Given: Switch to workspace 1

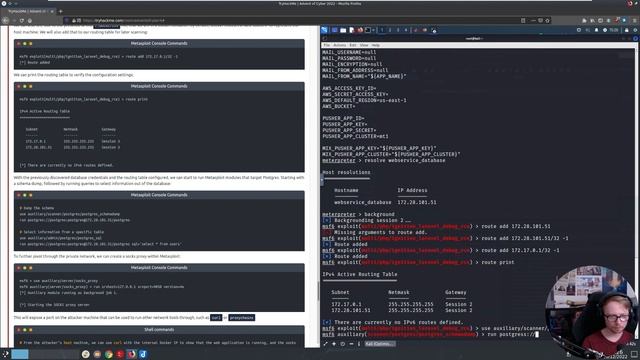Looking at the screenshot, I should pyautogui.click(x=382, y=30).
